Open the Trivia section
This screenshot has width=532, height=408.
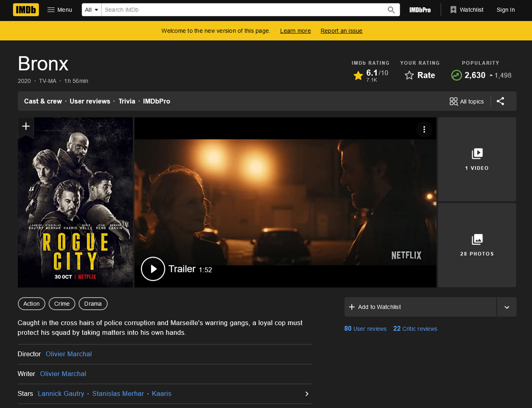(127, 101)
